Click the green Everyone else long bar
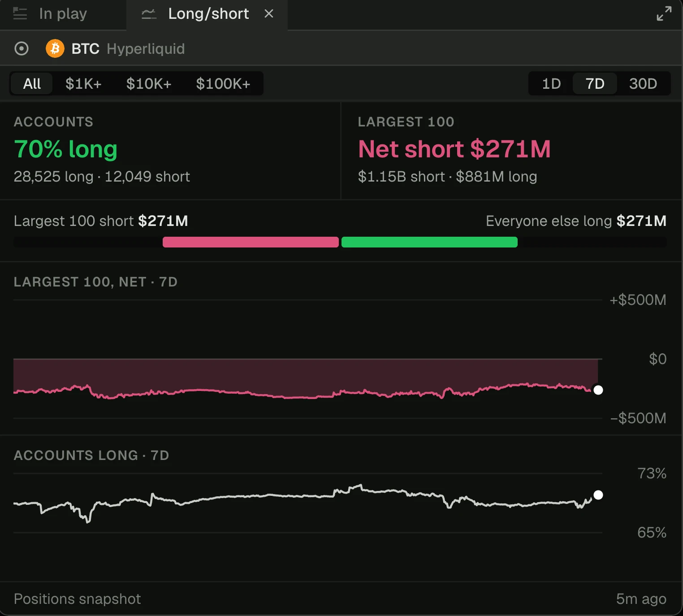The image size is (683, 616). point(429,242)
